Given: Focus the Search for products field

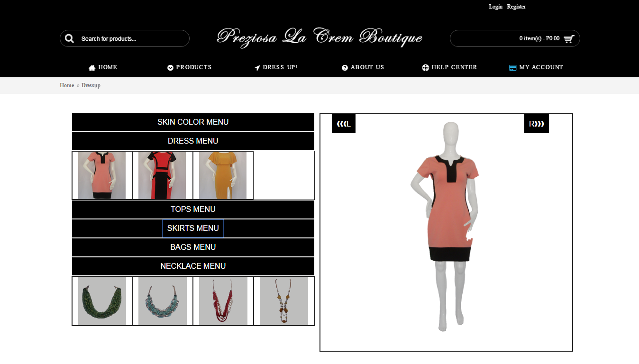Looking at the screenshot, I should tap(125, 38).
